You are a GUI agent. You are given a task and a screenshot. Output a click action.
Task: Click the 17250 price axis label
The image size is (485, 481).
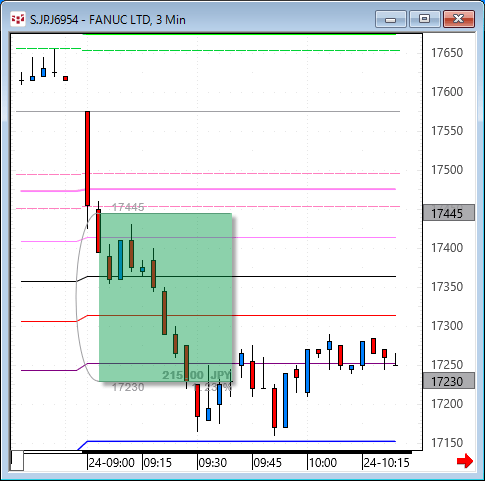pyautogui.click(x=447, y=365)
